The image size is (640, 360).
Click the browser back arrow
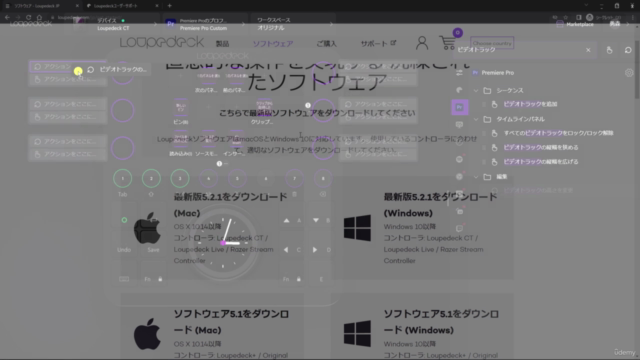coord(7,17)
